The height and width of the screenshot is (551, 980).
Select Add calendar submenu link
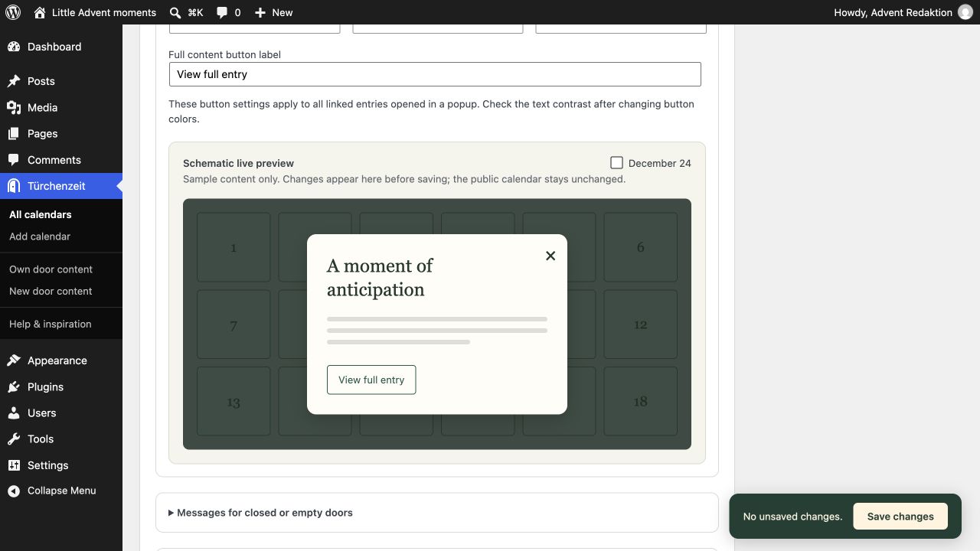pos(40,236)
